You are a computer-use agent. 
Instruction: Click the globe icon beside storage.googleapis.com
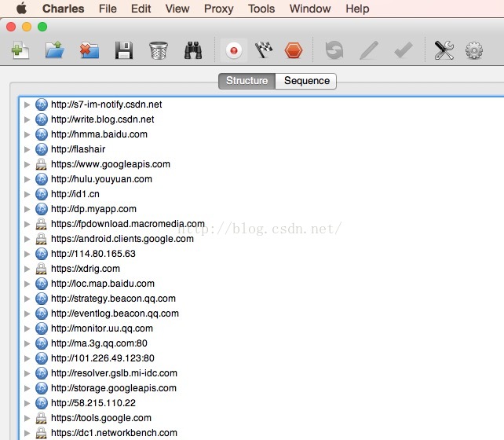pos(42,389)
